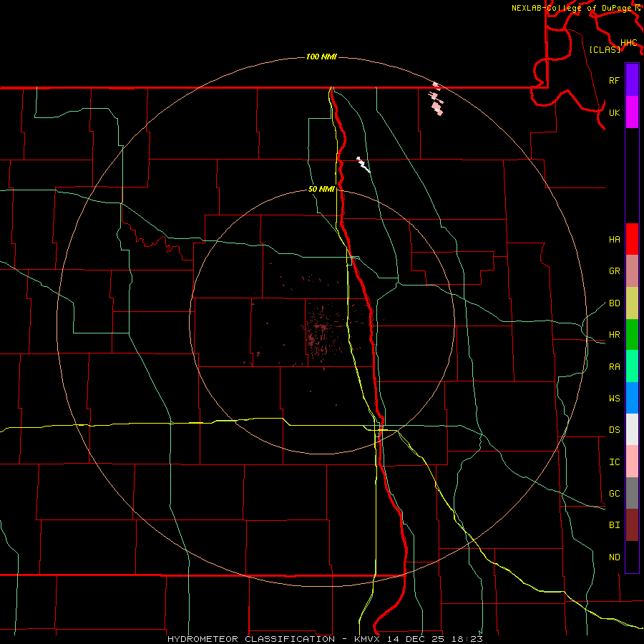The height and width of the screenshot is (644, 644).
Task: Click the DS legend label
Action: point(614,429)
